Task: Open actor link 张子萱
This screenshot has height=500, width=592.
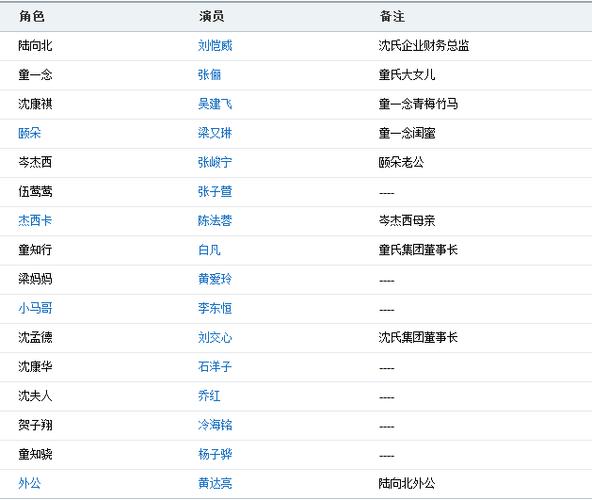Action: click(215, 191)
